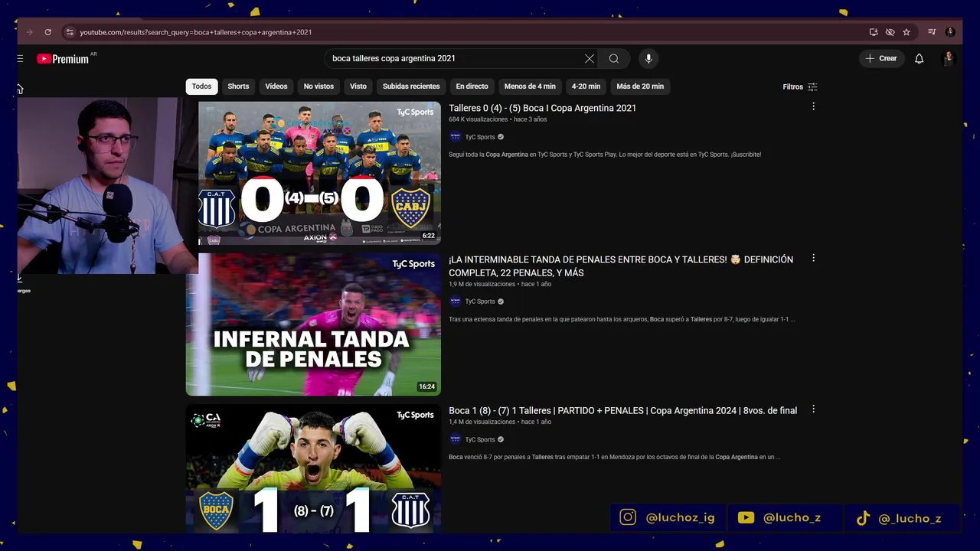The width and height of the screenshot is (980, 551).
Task: Click the install/cast screen icon in address bar
Action: click(874, 32)
